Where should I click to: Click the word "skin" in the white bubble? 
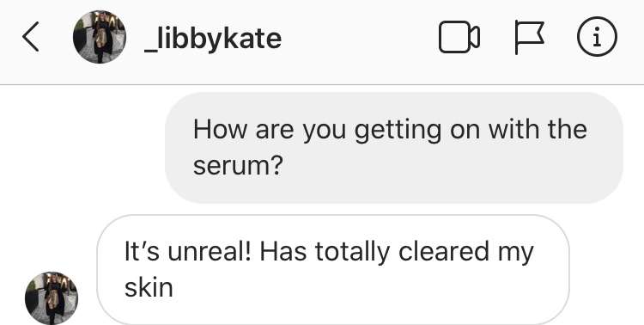pos(149,287)
